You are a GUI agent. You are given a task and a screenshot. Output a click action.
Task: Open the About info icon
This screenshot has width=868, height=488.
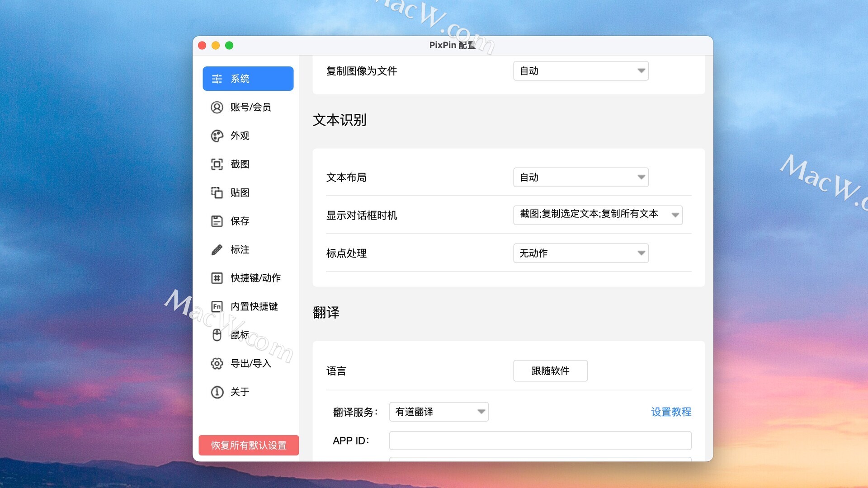[x=217, y=392]
